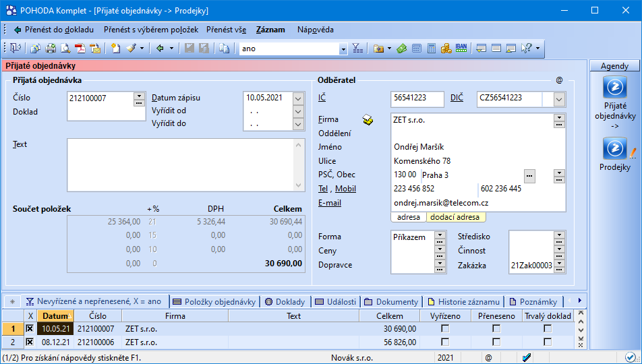
Task: Click the context help cursor icon
Action: point(526,49)
